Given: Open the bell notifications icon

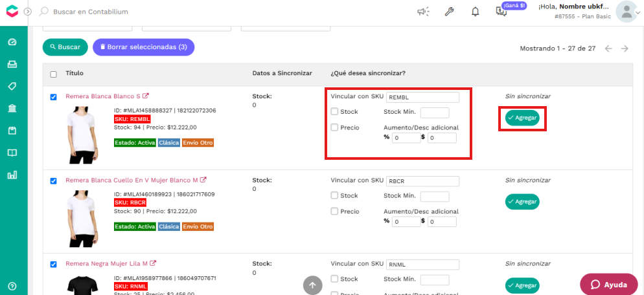Looking at the screenshot, I should 475,12.
